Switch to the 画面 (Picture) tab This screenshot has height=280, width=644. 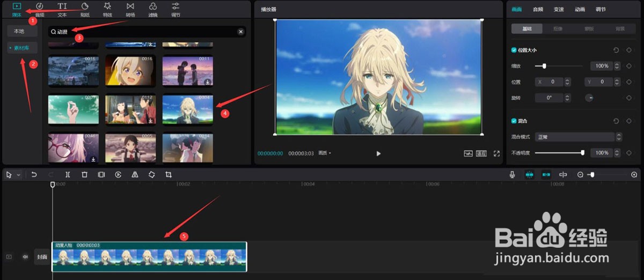tap(517, 9)
